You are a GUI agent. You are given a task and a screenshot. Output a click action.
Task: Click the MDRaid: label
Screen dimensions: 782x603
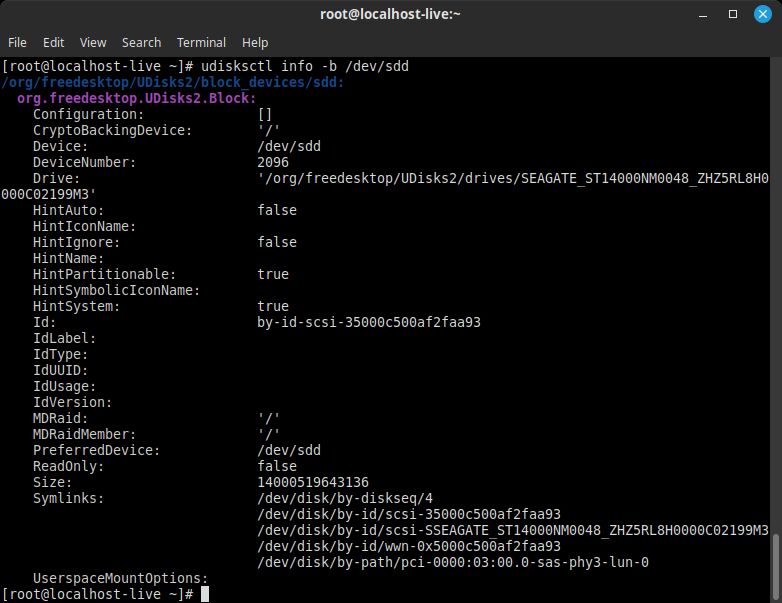tap(60, 418)
